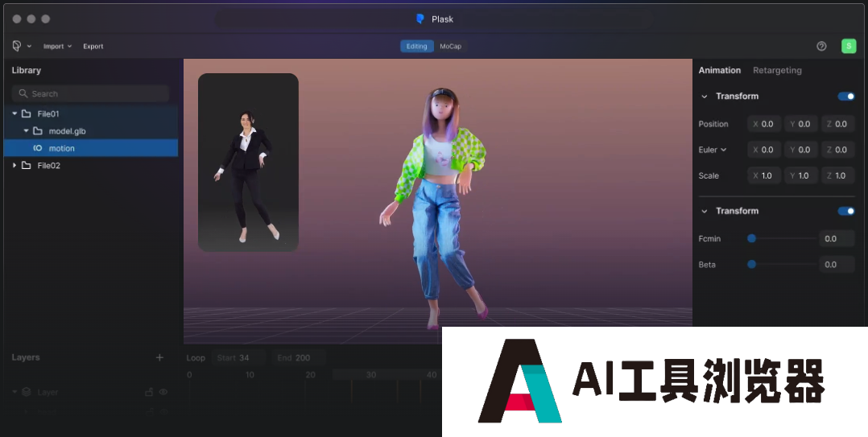Screen dimensions: 868x437
Task: Click the Beta slider handle
Action: (751, 265)
